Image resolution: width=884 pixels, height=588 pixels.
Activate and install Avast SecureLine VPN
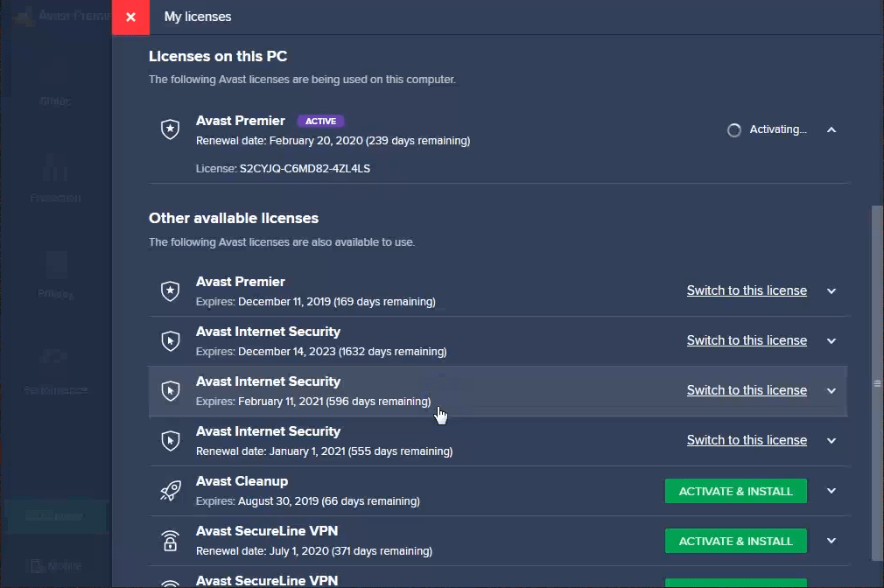tap(735, 541)
